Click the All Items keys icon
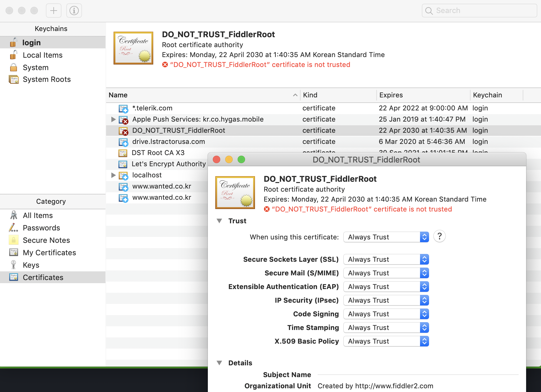541x392 pixels. click(x=14, y=215)
